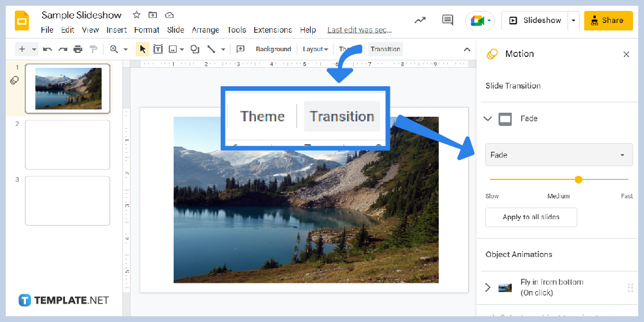
Task: Open the Slideshow options dropdown arrow
Action: pos(574,21)
